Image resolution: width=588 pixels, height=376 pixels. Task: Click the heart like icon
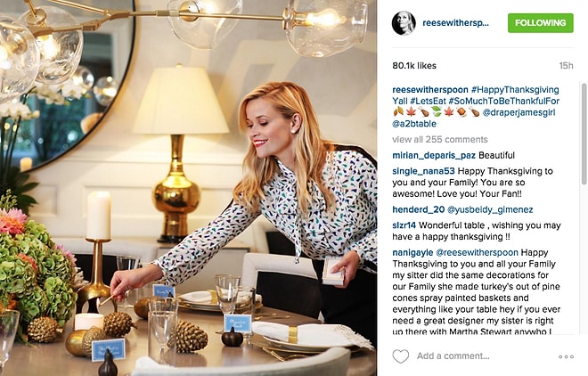(401, 356)
